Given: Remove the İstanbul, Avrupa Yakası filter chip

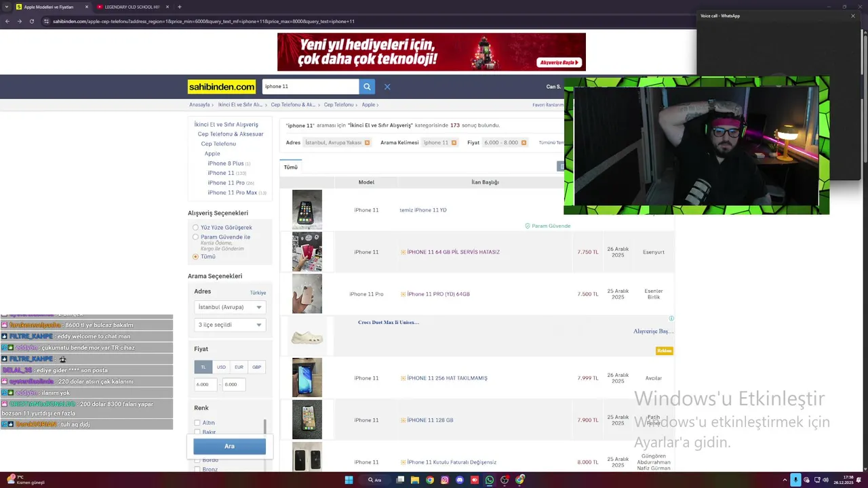Looking at the screenshot, I should tap(367, 142).
